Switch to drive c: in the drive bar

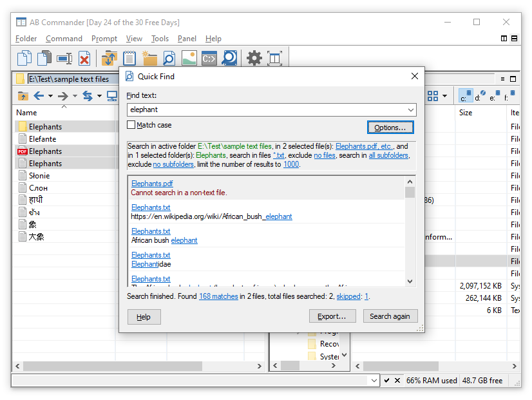465,95
